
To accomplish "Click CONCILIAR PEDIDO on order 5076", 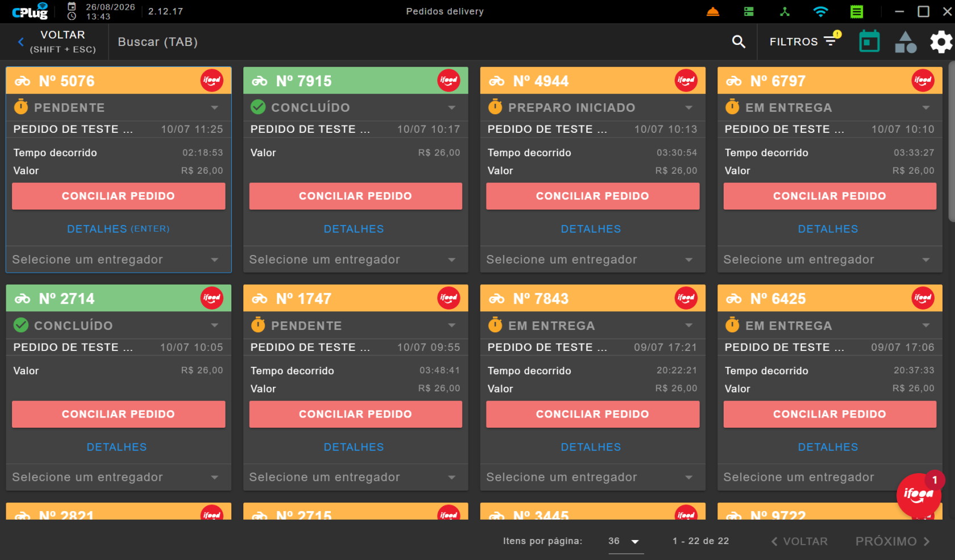I will [x=118, y=196].
